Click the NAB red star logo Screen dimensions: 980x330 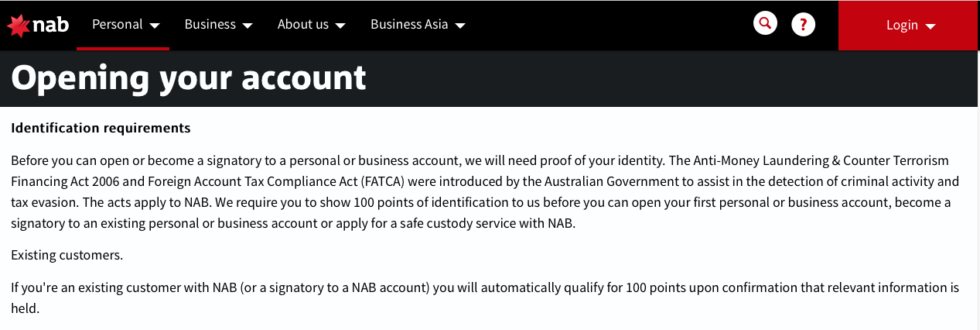click(x=19, y=26)
